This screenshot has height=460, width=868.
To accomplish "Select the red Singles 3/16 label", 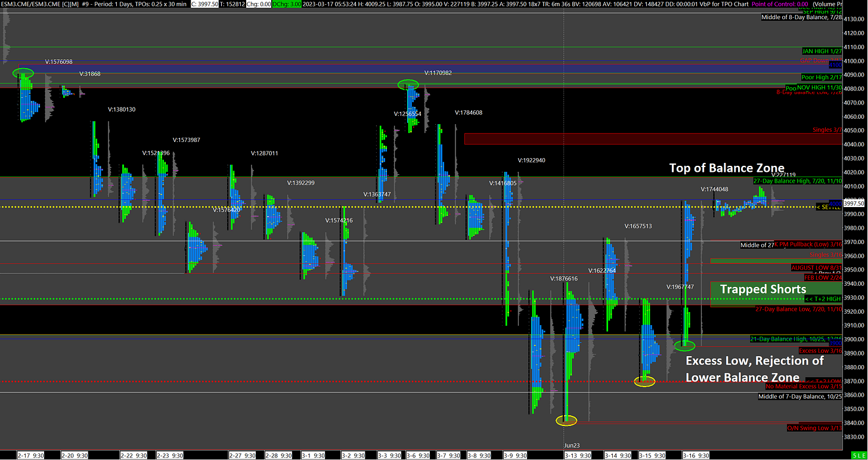I will point(826,255).
